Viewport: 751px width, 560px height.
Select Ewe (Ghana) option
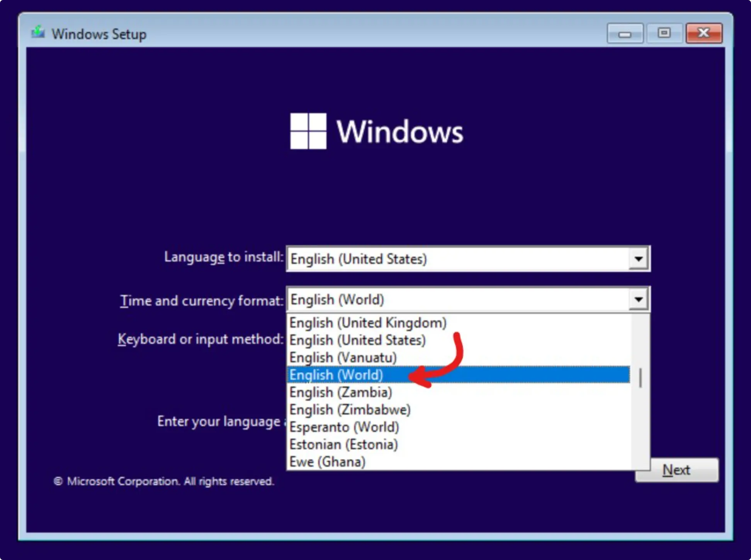pyautogui.click(x=459, y=462)
